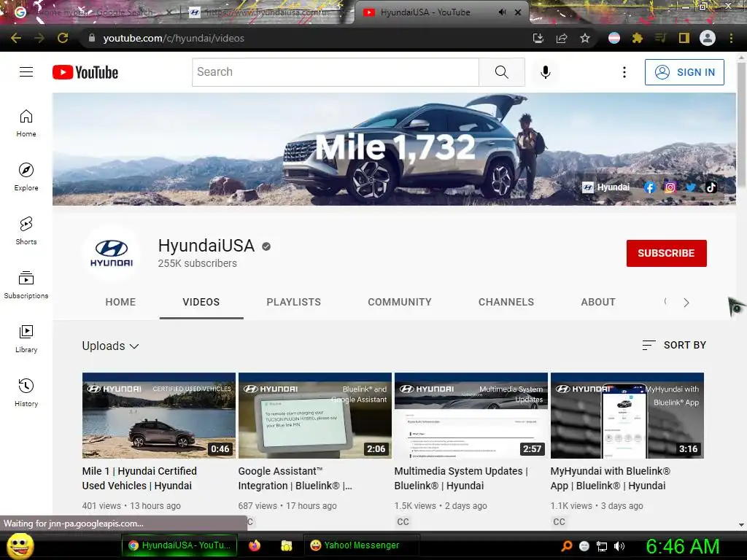
Task: Open Hyundai Facebook link on banner
Action: pos(649,187)
